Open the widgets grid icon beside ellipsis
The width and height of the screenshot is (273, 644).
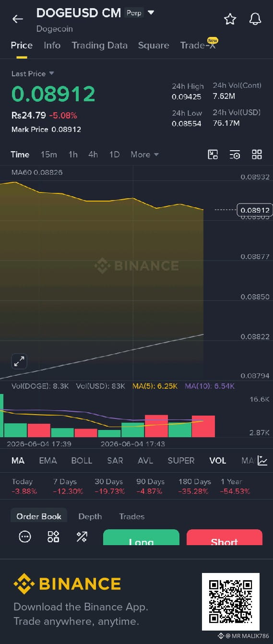pyautogui.click(x=53, y=537)
